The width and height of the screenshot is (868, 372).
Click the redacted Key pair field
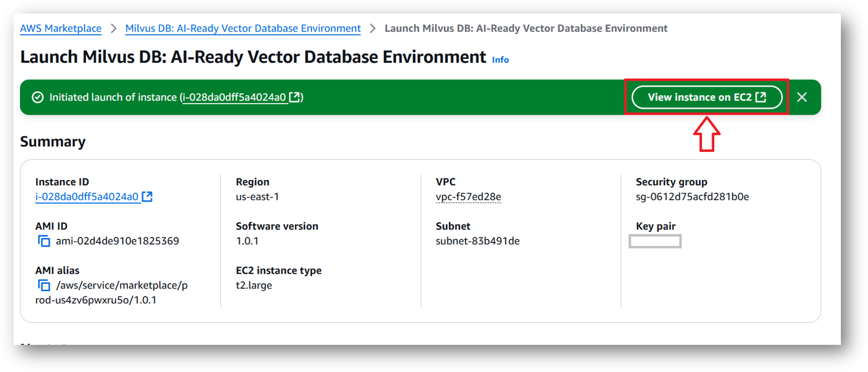point(655,241)
